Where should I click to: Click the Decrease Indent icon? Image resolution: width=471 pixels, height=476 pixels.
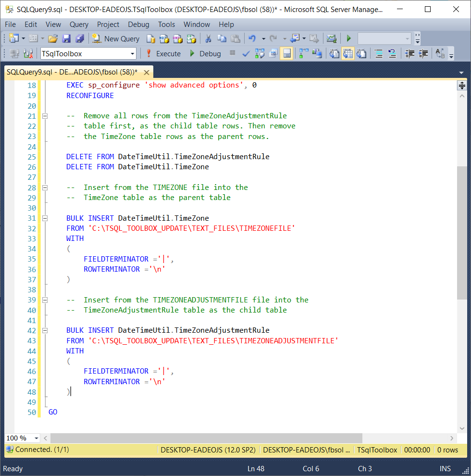pyautogui.click(x=410, y=54)
